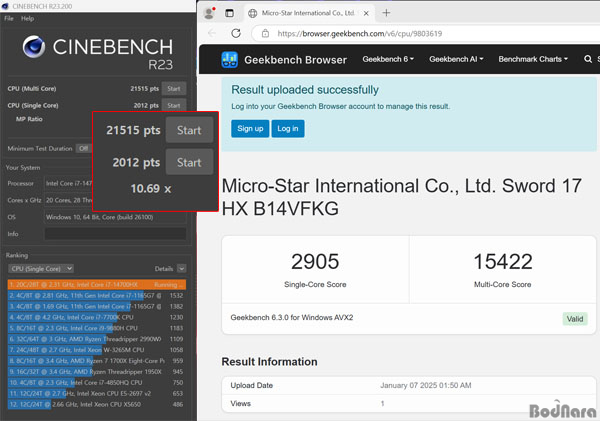Open the browser profile avatar icon
600x421 pixels.
click(209, 13)
